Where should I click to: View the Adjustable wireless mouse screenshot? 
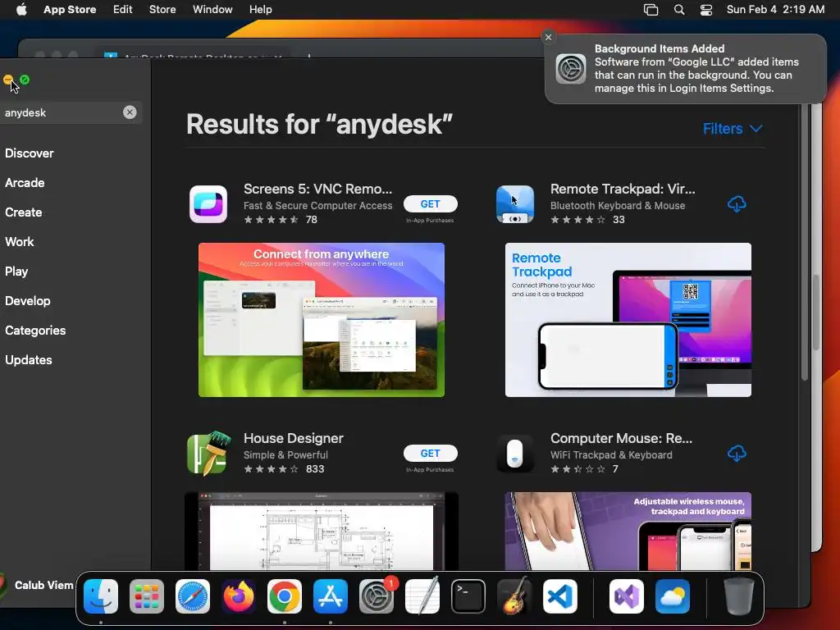(628, 532)
